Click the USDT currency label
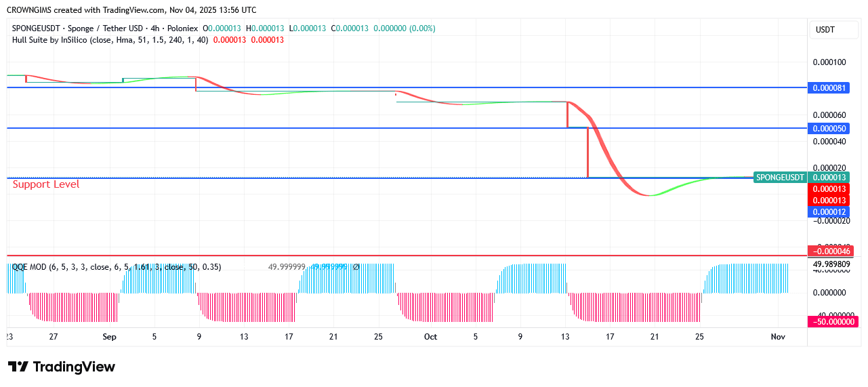 [825, 30]
